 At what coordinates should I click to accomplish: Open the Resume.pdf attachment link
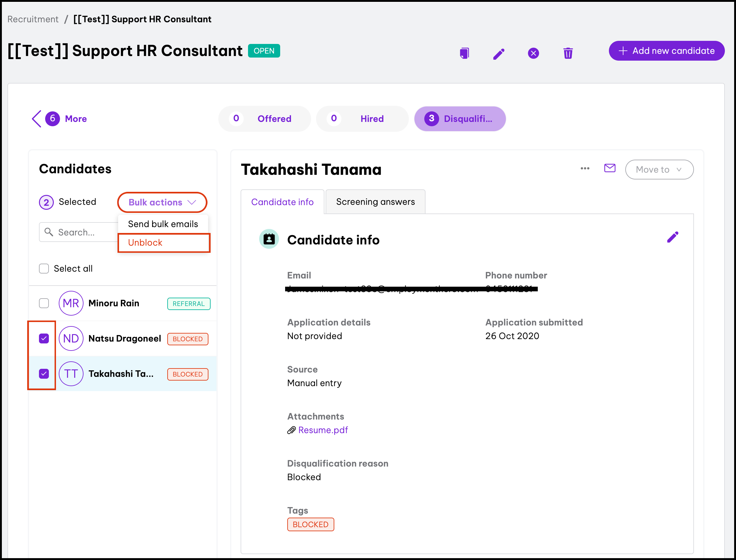pos(323,430)
